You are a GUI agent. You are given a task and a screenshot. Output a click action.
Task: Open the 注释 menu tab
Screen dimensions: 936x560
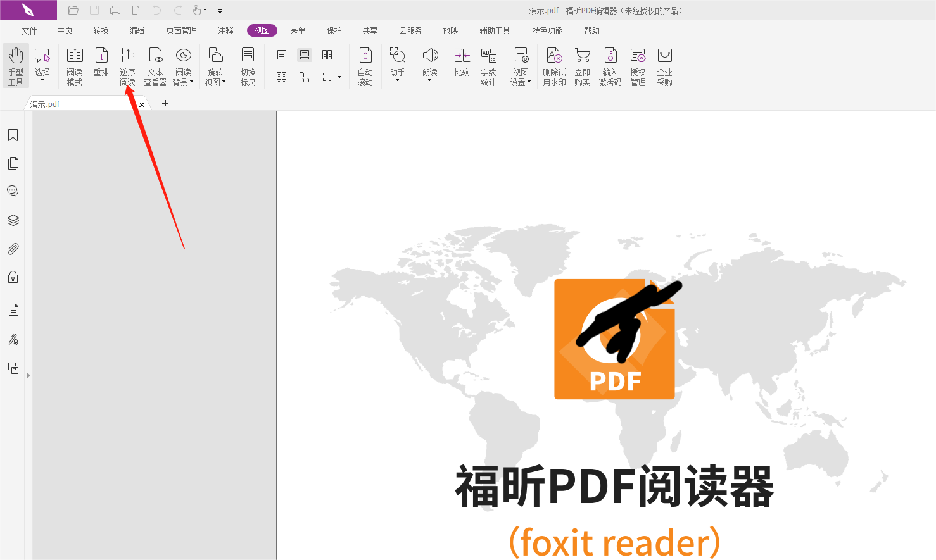pos(225,30)
